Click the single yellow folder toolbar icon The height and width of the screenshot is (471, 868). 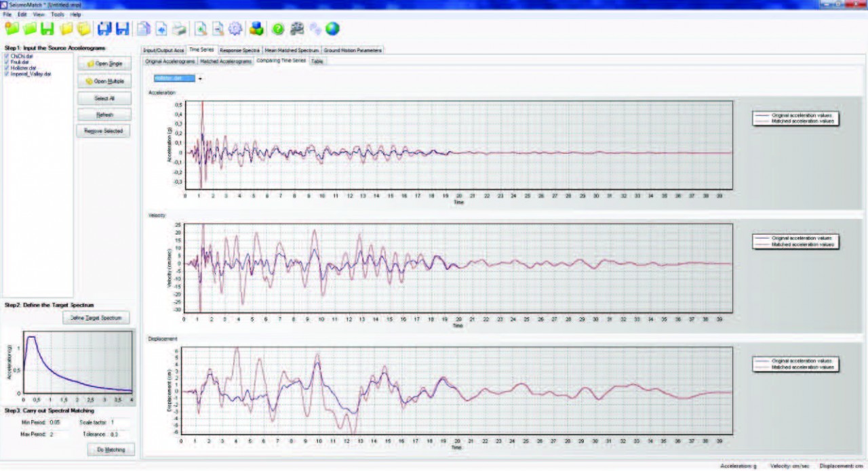66,29
